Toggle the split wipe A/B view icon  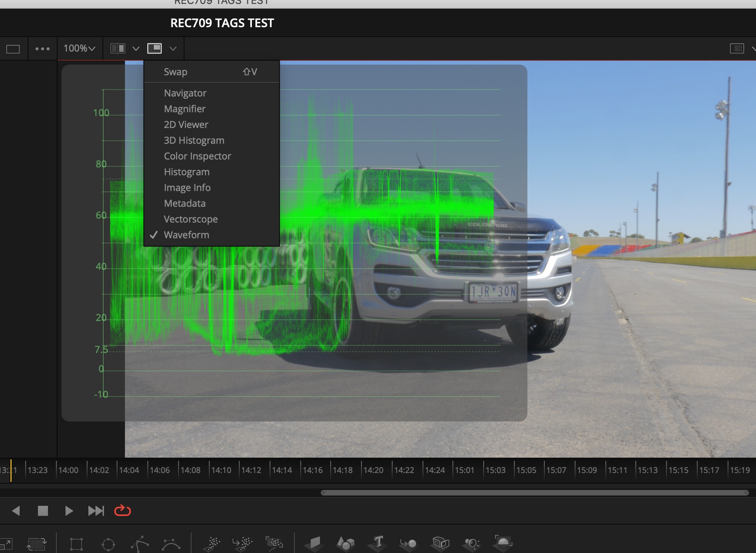(118, 48)
